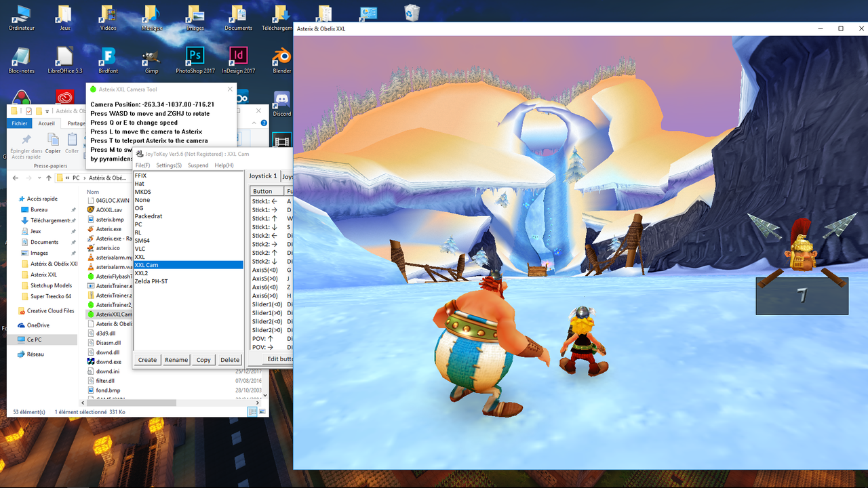Viewport: 868px width, 488px height.
Task: Launch the Bloc-notes desktop shortcut
Action: pos(22,61)
